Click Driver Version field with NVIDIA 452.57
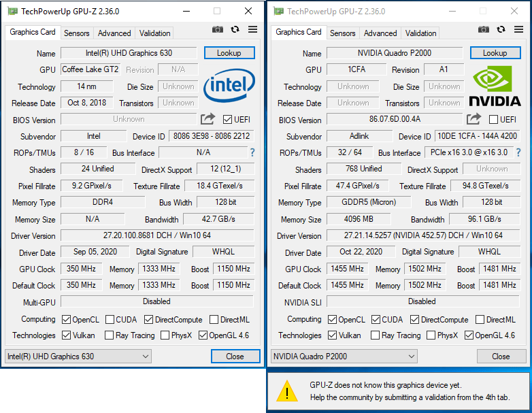Viewport: 532px width, 413px height. [423, 235]
